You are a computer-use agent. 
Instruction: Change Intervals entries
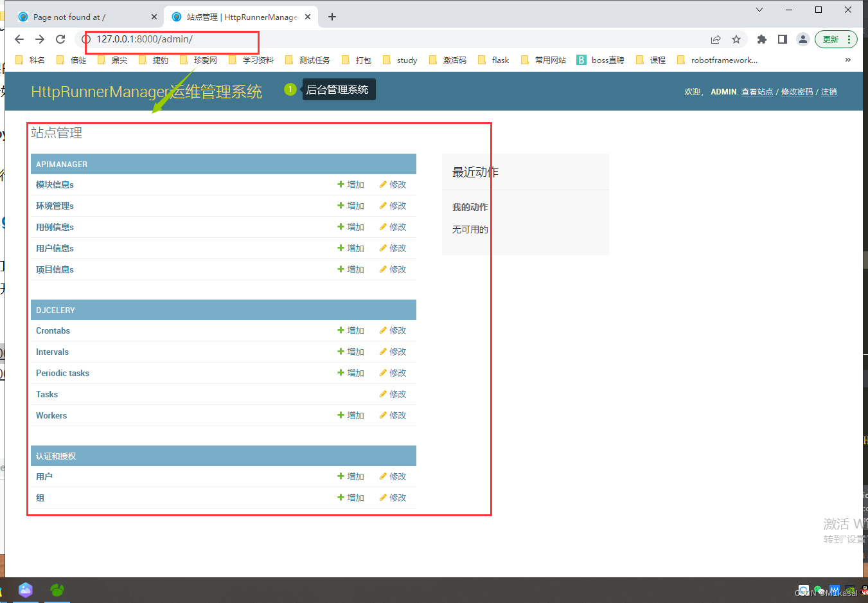(393, 352)
